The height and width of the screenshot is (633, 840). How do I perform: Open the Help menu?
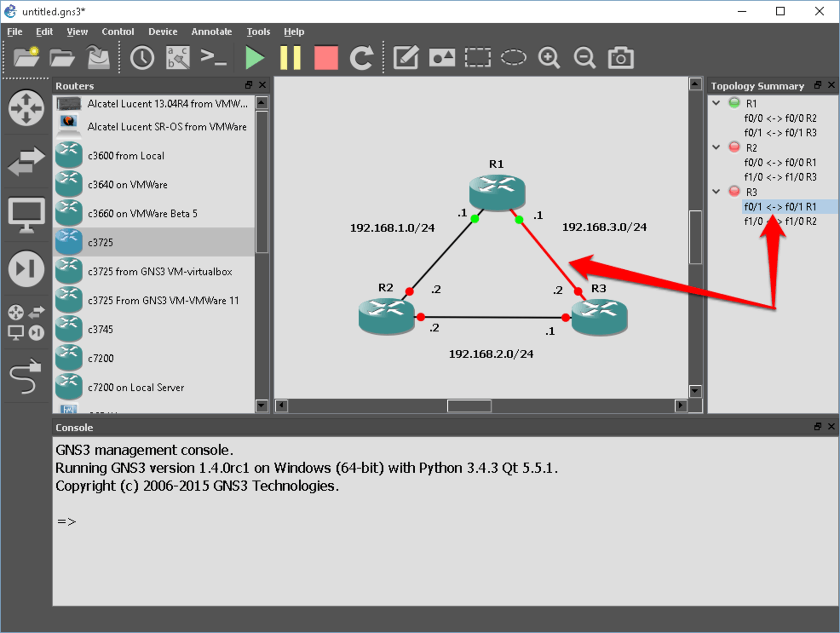coord(294,31)
